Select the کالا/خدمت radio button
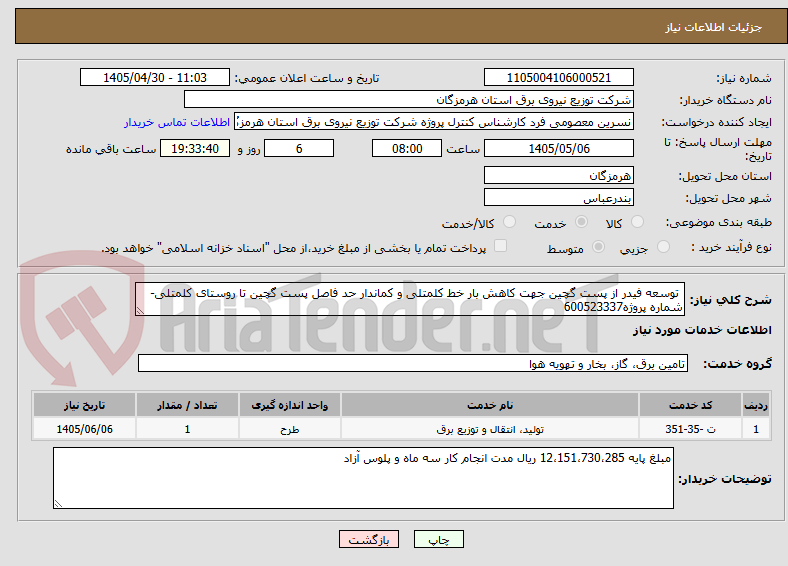The image size is (788, 566). (x=510, y=222)
